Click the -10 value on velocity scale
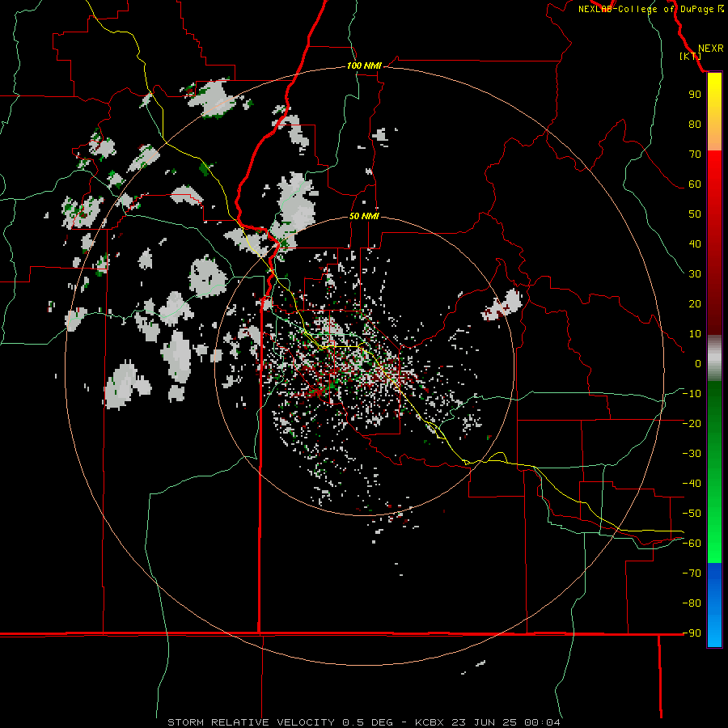This screenshot has width=728, height=728. click(x=692, y=394)
